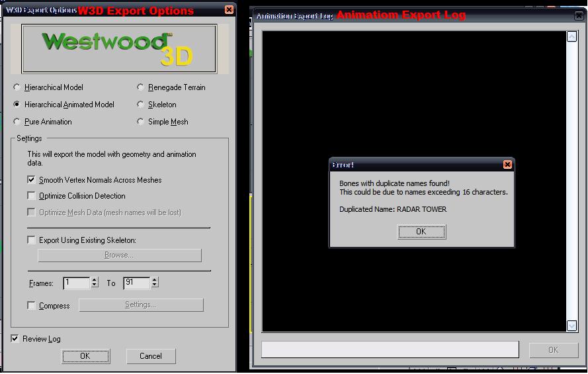The width and height of the screenshot is (588, 374).
Task: Choose the Skeleton export type
Action: coord(140,105)
